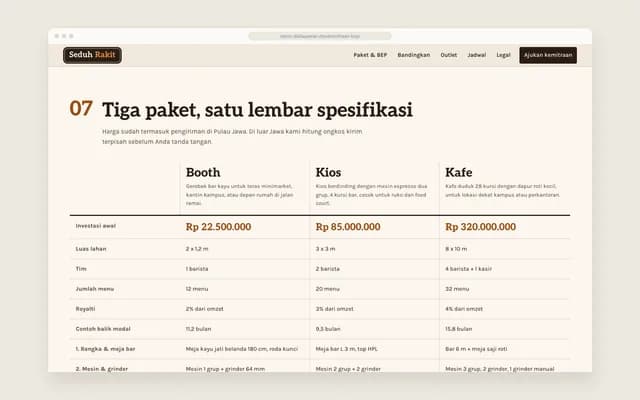This screenshot has height=400, width=640.
Task: Click the Mesin 1 grup + grinder 64 mm cell
Action: pyautogui.click(x=225, y=369)
